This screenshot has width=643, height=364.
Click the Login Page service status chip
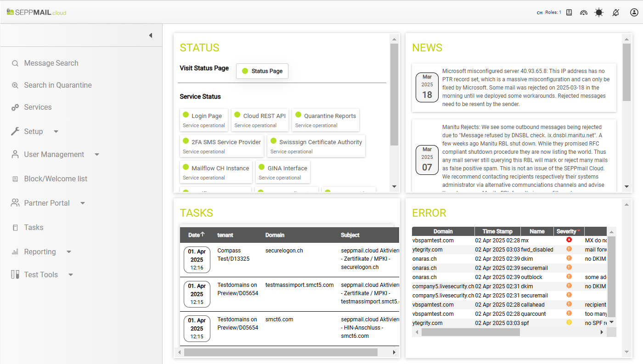(x=204, y=120)
